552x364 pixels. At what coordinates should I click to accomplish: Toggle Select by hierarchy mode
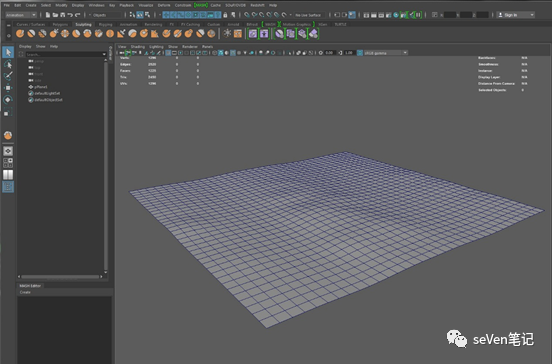132,15
